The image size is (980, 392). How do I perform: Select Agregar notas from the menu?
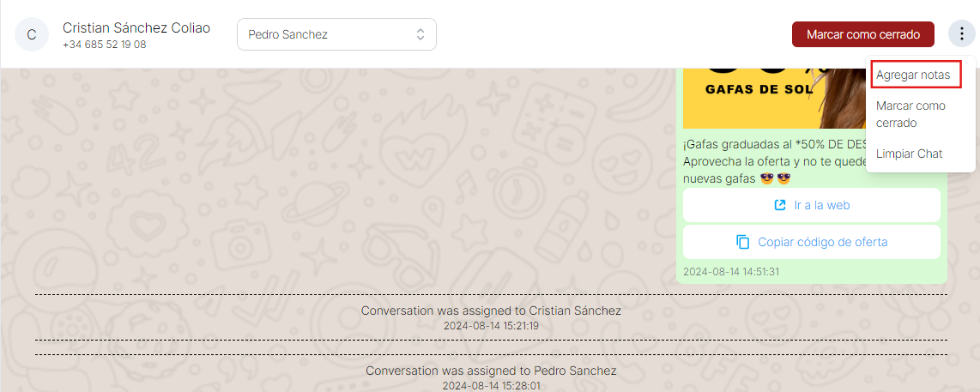pos(913,75)
